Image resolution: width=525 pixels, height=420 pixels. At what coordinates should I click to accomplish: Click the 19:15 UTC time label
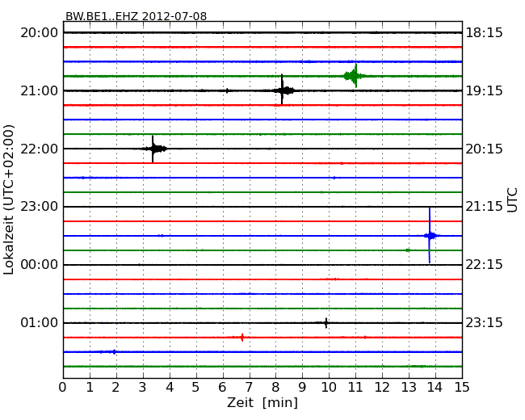tap(484, 90)
